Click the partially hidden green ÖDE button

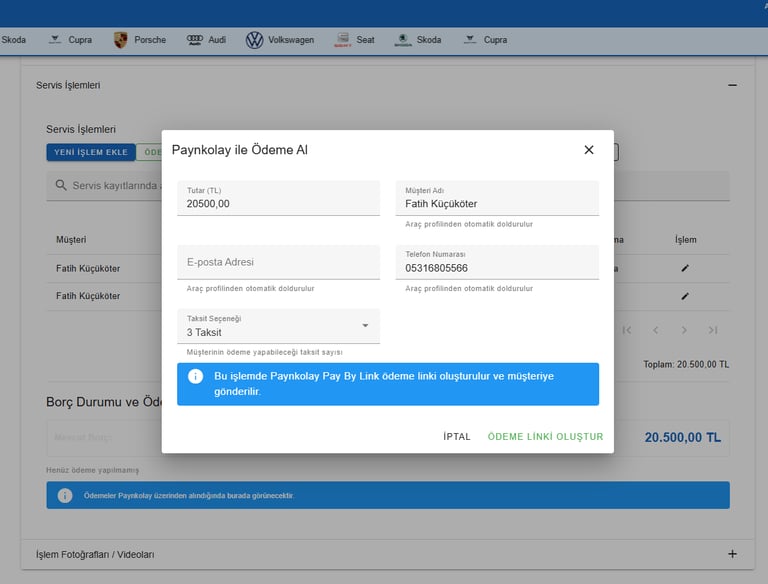149,152
